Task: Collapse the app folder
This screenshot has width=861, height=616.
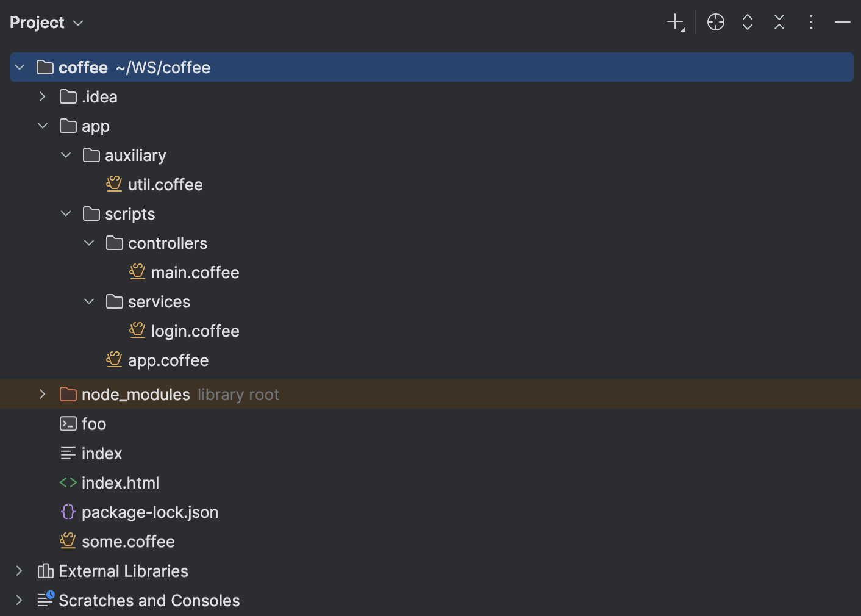Action: click(43, 126)
